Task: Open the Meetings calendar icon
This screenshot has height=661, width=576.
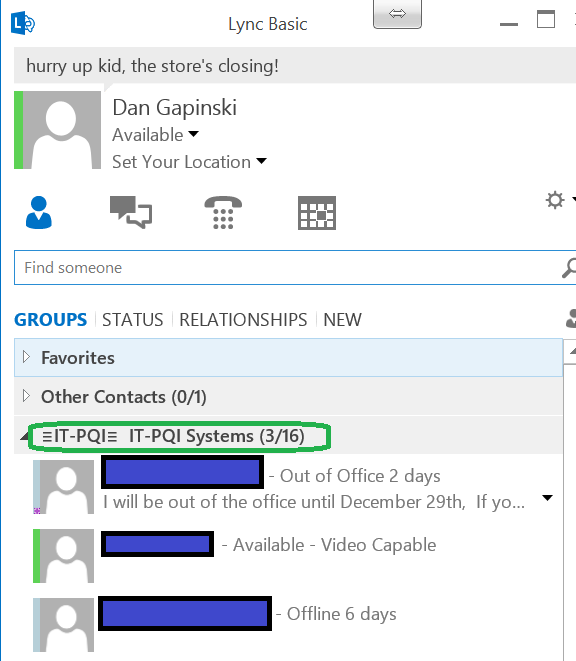Action: tap(317, 213)
